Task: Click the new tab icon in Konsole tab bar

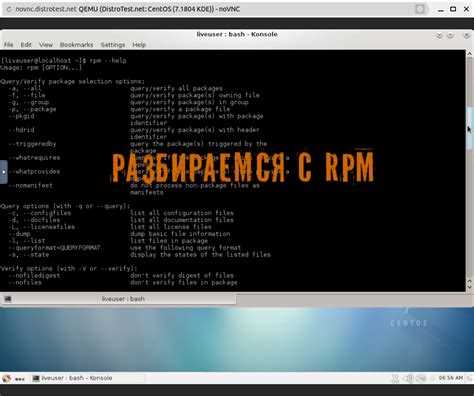Action: pos(8,299)
